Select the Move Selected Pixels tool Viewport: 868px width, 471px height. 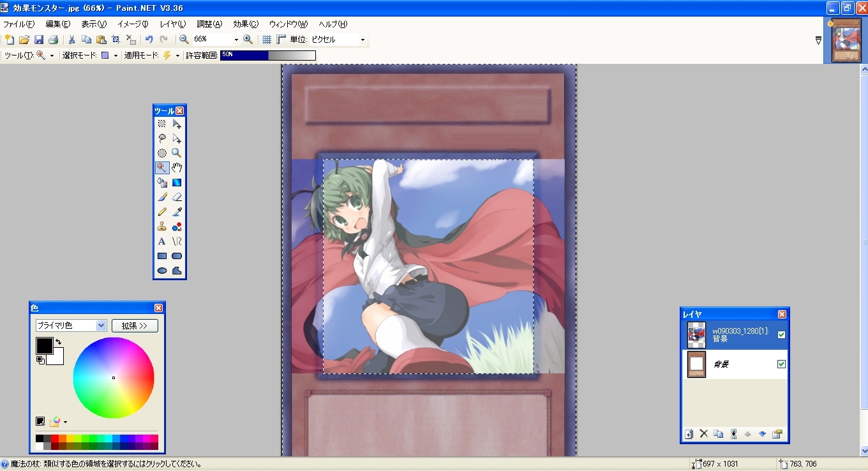tap(177, 124)
